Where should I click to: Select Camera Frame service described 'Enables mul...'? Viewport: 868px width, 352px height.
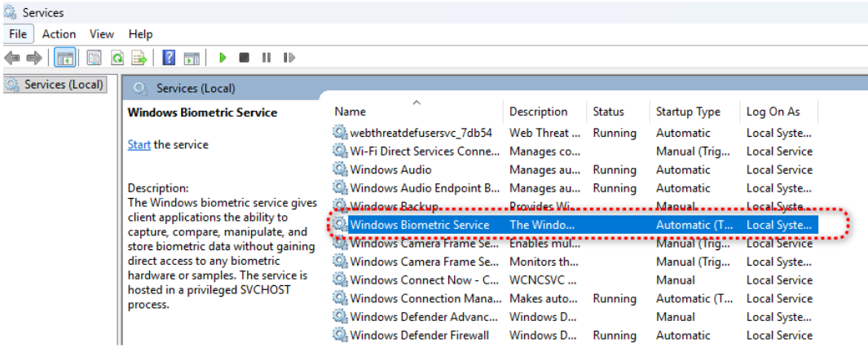point(425,243)
